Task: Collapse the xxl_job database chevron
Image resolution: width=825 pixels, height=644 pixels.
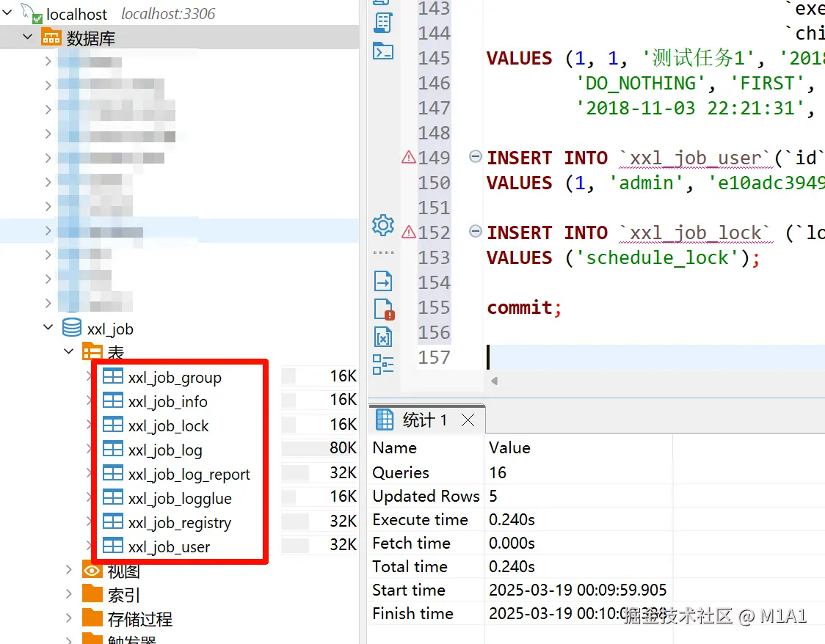Action: pos(48,328)
